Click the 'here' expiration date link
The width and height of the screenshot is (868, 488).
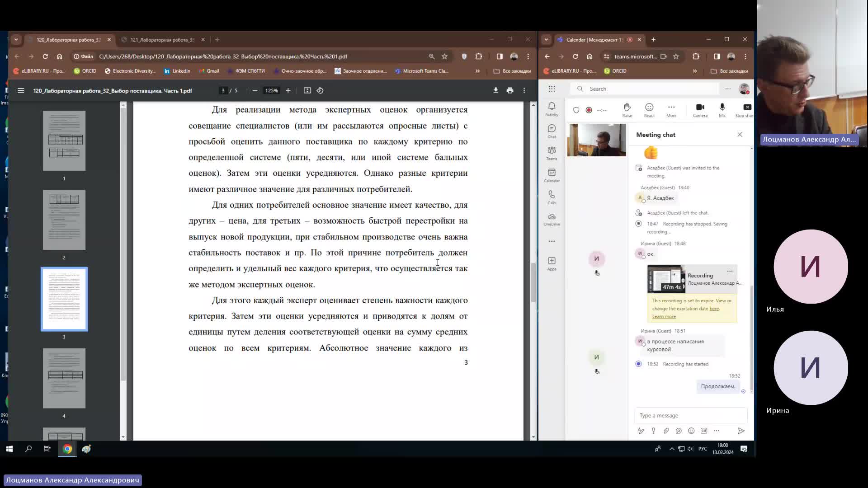point(714,309)
